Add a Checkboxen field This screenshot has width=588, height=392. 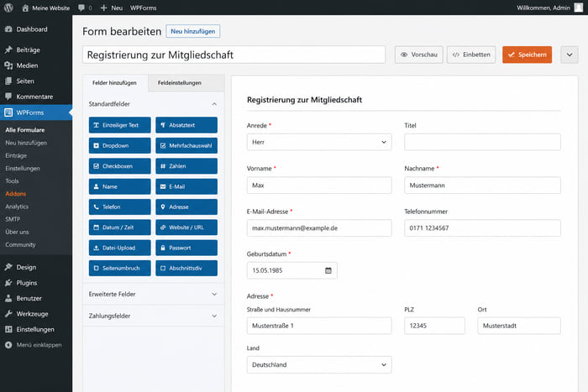[119, 166]
